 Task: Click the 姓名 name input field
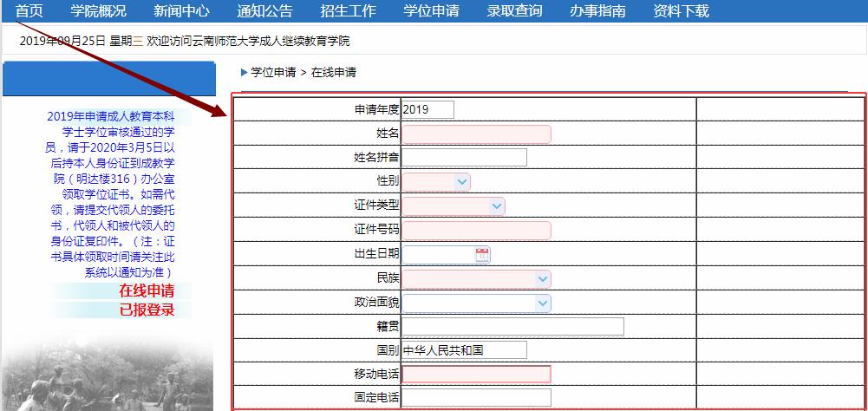pyautogui.click(x=477, y=134)
